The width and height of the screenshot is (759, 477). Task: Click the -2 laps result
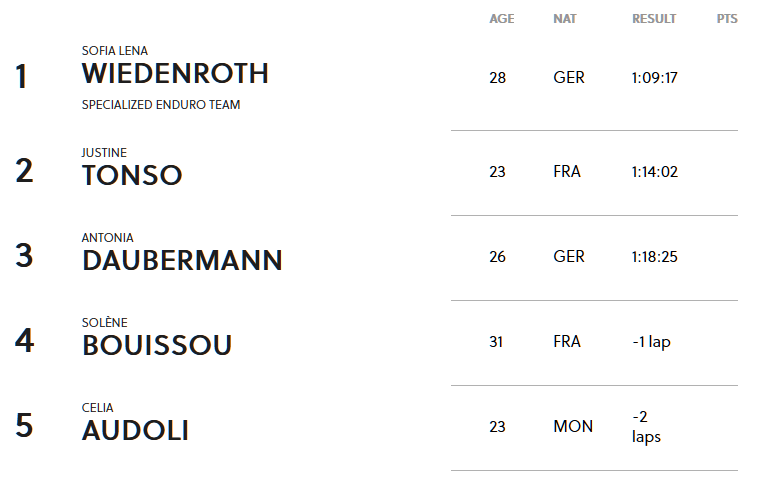pos(646,427)
